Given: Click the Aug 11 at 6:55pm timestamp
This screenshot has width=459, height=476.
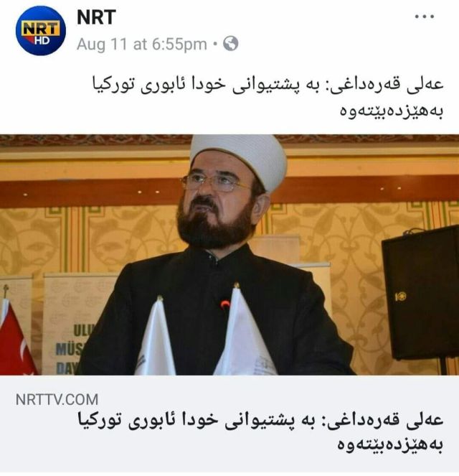Looking at the screenshot, I should tap(141, 44).
